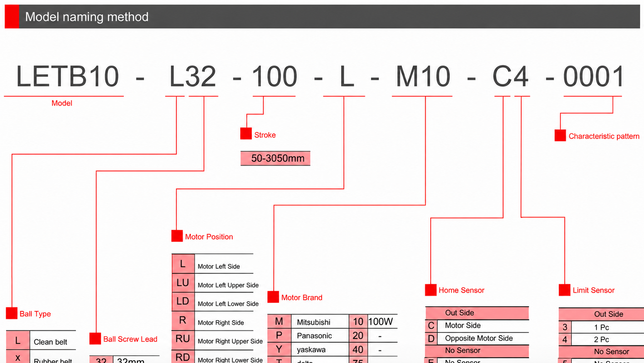The image size is (644, 363).
Task: Click the 'Motor Brand' label
Action: coord(302,298)
